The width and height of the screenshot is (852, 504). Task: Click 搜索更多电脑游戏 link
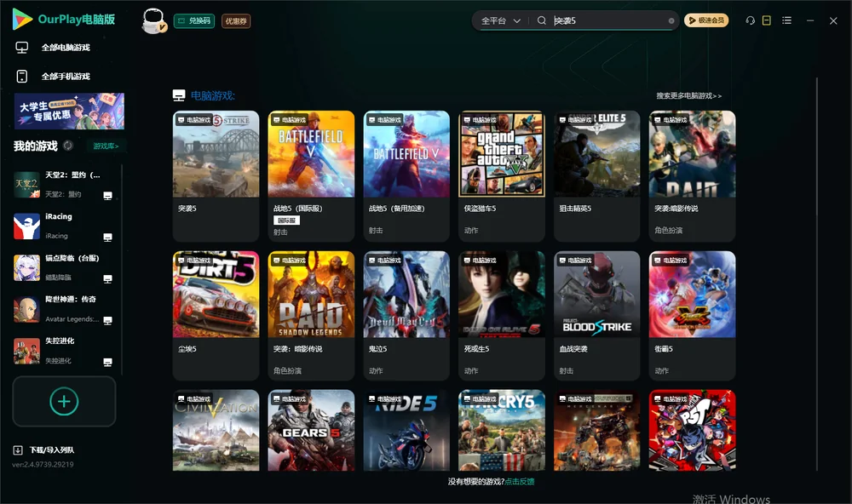coord(688,95)
